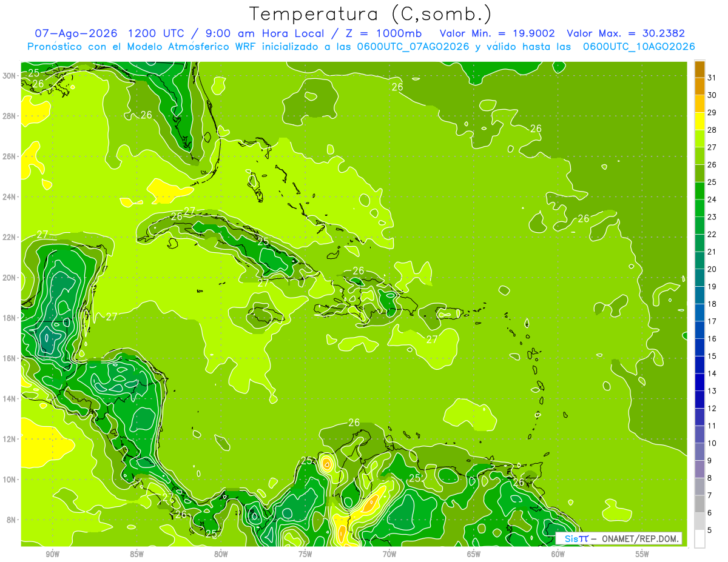Image resolution: width=728 pixels, height=562 pixels.
Task: Click the yellow colorbar swatch between 28 and 29
Action: 699,122
